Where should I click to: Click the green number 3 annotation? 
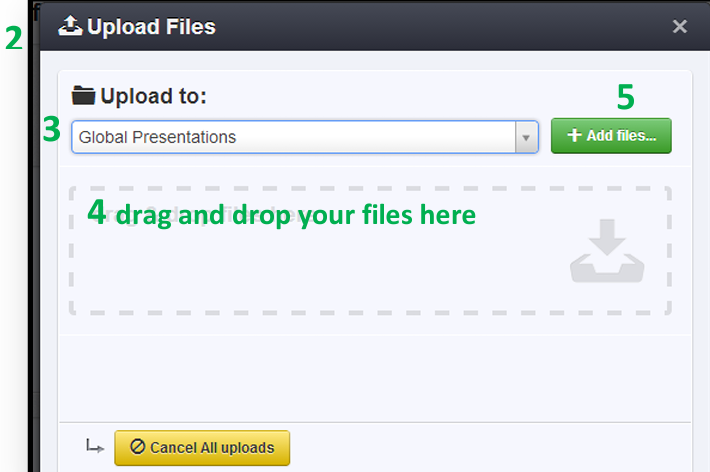pyautogui.click(x=52, y=129)
